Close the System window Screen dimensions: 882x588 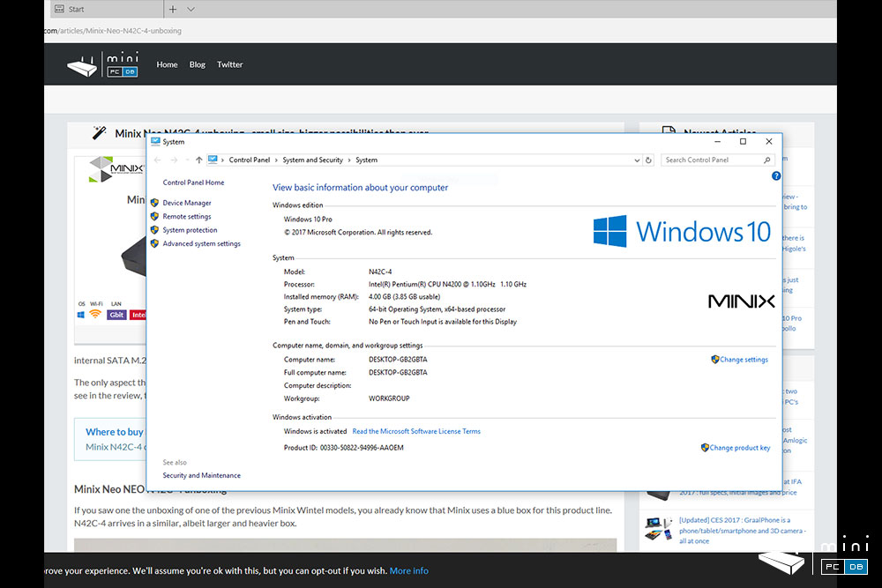coord(769,142)
